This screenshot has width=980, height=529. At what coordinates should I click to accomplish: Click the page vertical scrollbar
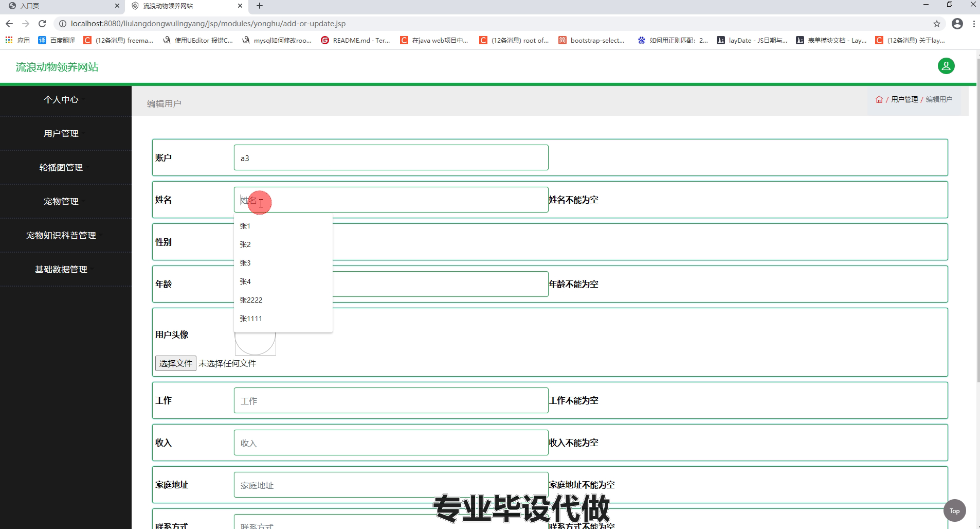pyautogui.click(x=978, y=221)
